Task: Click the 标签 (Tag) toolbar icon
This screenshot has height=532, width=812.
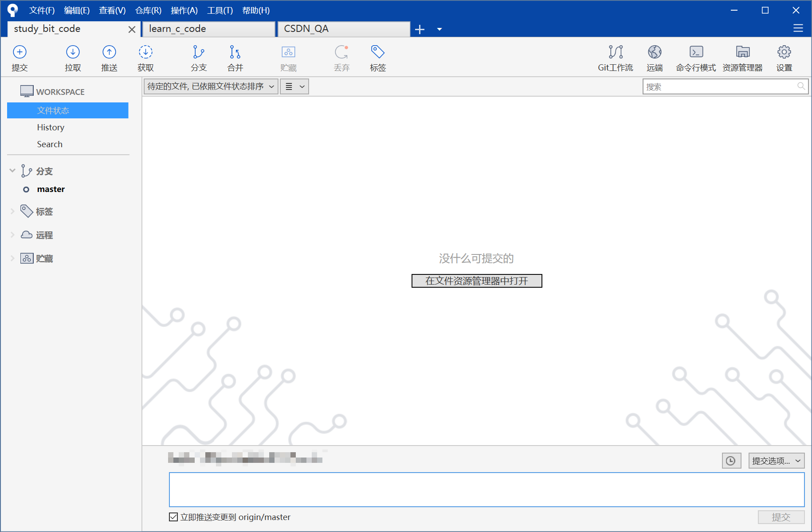Action: click(x=378, y=58)
